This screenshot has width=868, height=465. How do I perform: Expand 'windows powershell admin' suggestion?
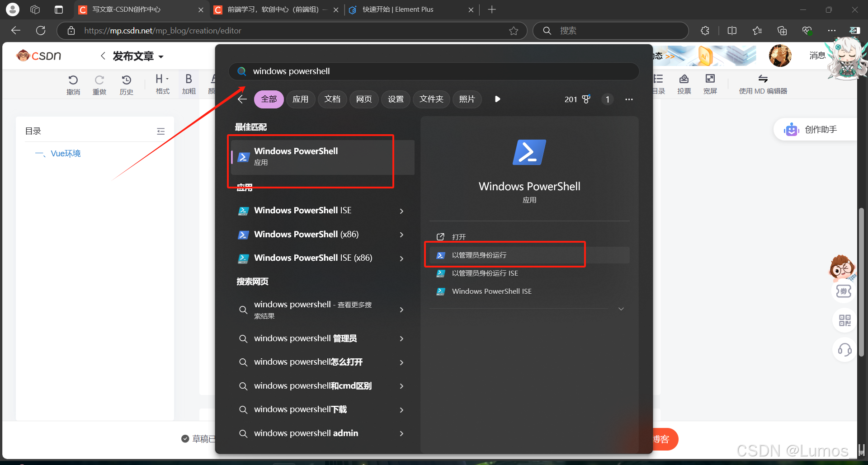(401, 433)
